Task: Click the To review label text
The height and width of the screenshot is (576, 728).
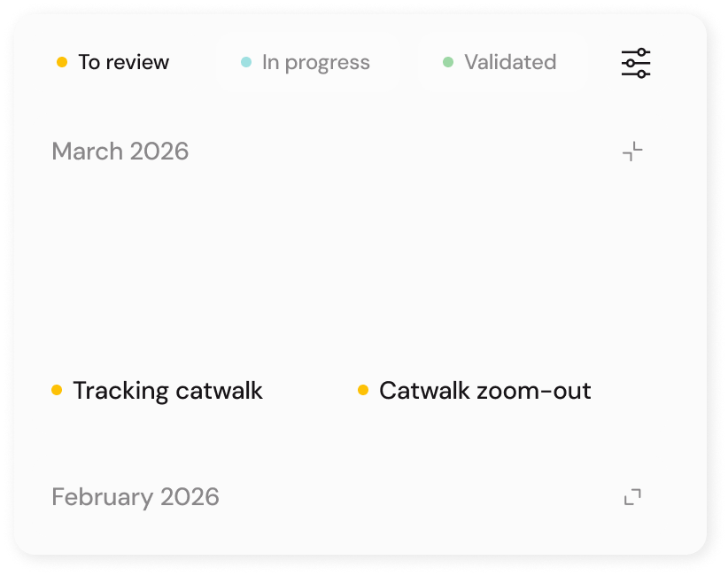Action: (x=123, y=63)
